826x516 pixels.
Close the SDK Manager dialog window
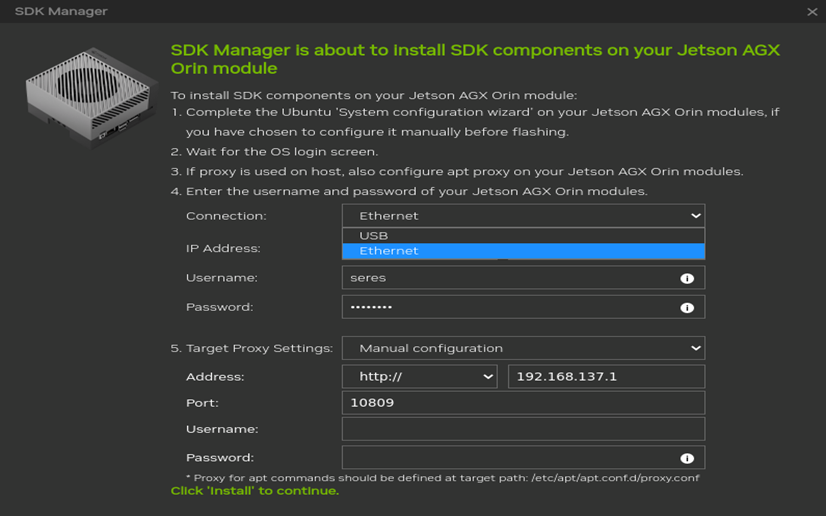812,12
